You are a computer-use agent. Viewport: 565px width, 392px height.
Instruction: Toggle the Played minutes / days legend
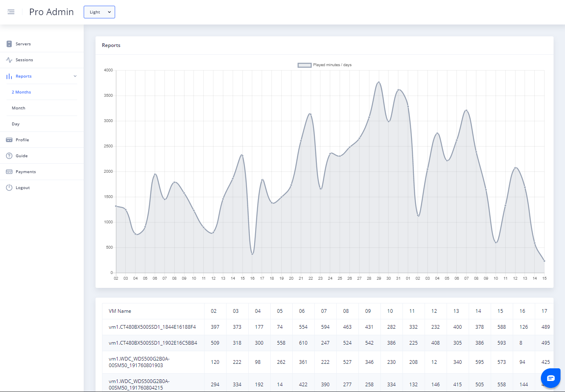[325, 65]
